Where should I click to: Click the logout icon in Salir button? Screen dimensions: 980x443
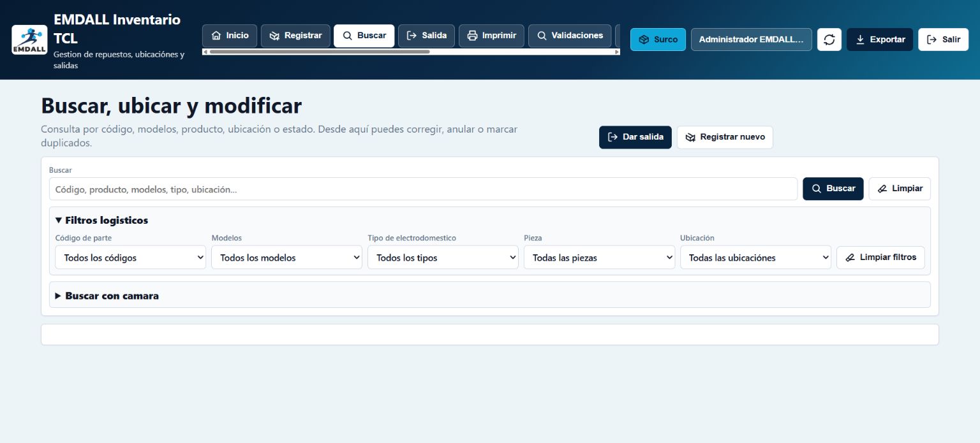(932, 40)
